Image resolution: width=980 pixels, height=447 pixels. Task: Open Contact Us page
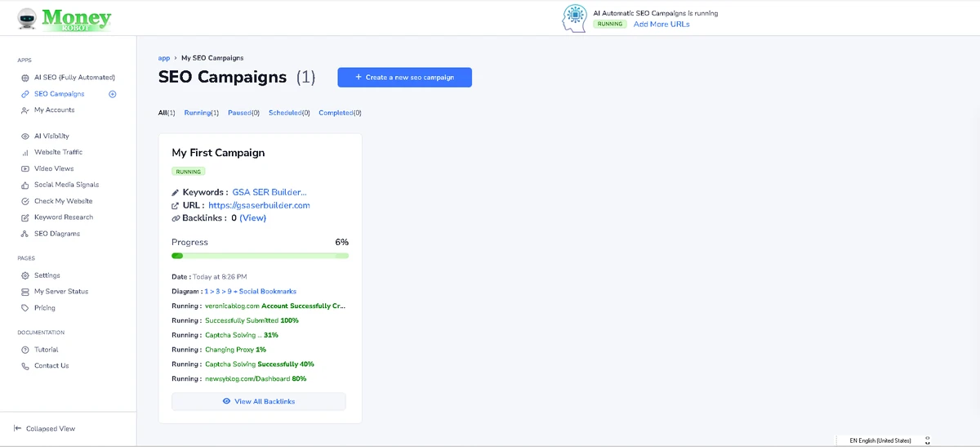51,366
